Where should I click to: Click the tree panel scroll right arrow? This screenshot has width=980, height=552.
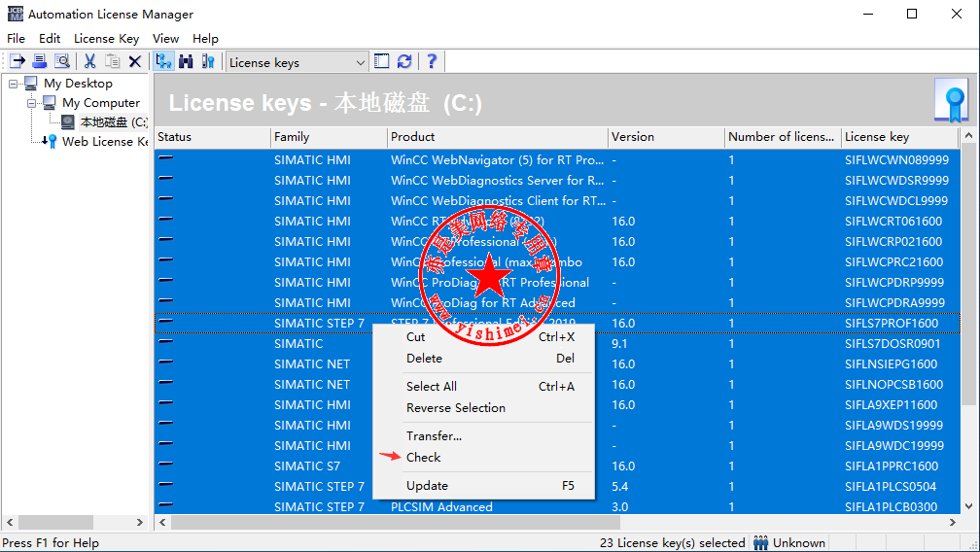coord(139,522)
